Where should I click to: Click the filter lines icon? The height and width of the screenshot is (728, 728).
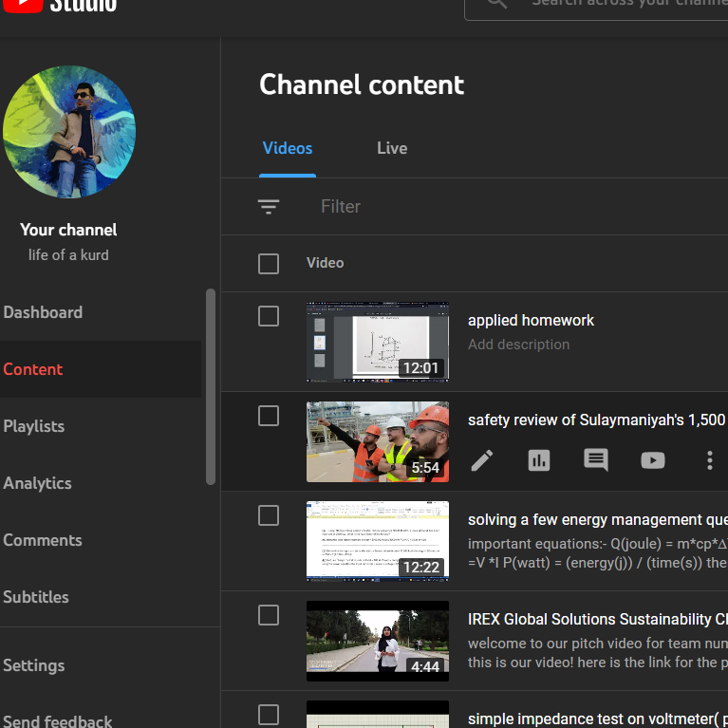click(269, 206)
